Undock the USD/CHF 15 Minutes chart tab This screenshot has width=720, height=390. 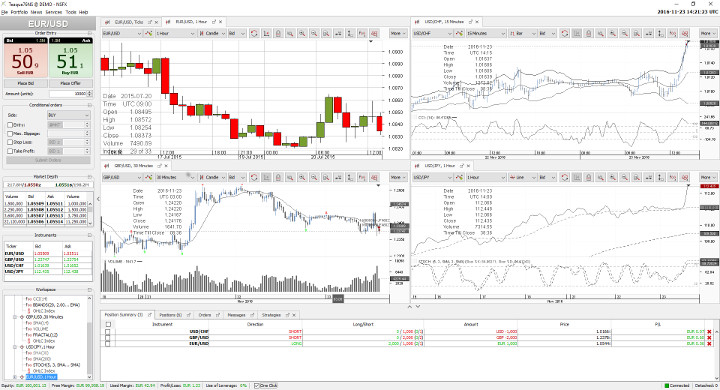(x=470, y=22)
